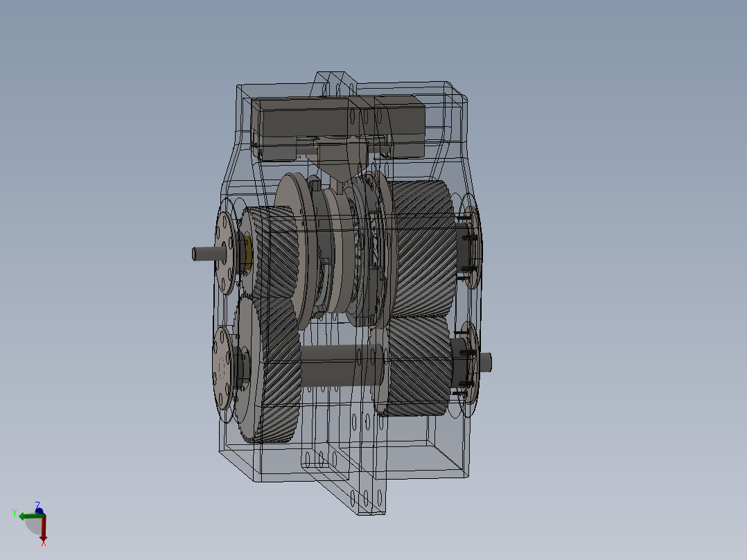Select the large lower-left helical gear
The width and height of the screenshot is (747, 560).
click(x=269, y=369)
